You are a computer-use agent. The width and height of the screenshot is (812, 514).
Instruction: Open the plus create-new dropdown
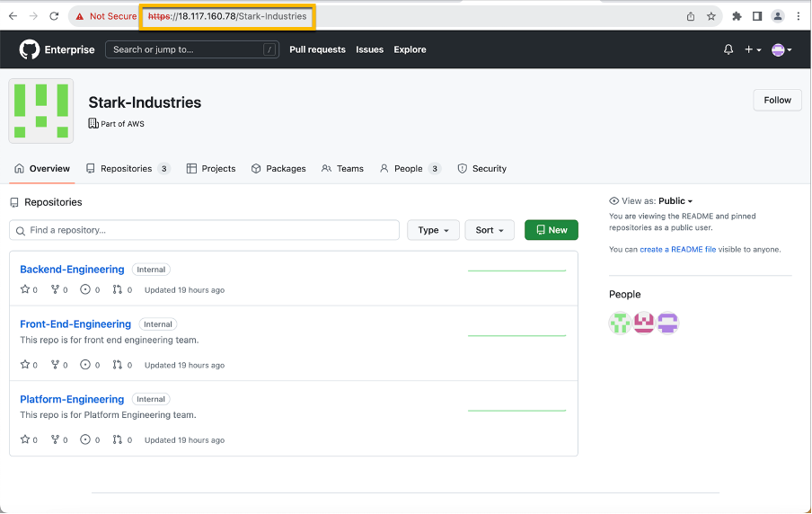point(753,49)
